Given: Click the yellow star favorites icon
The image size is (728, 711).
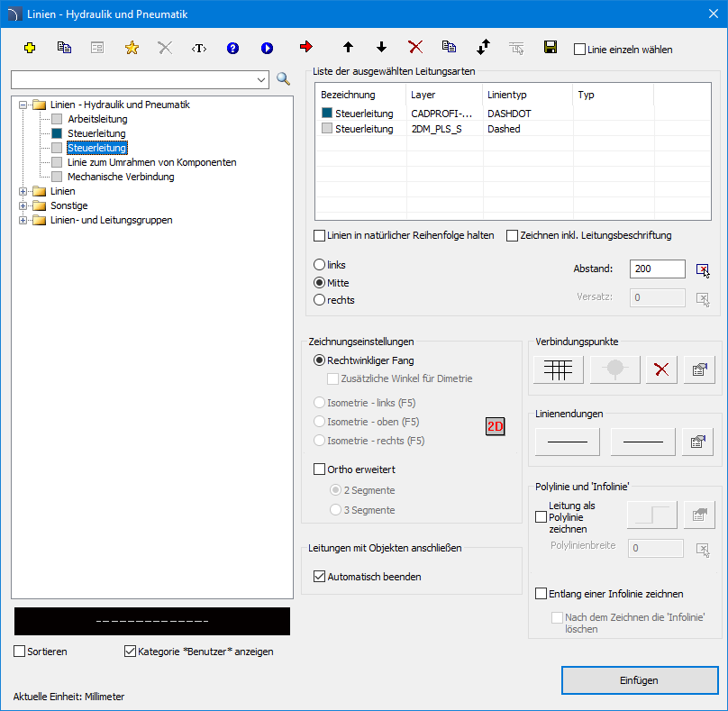Looking at the screenshot, I should tap(132, 48).
